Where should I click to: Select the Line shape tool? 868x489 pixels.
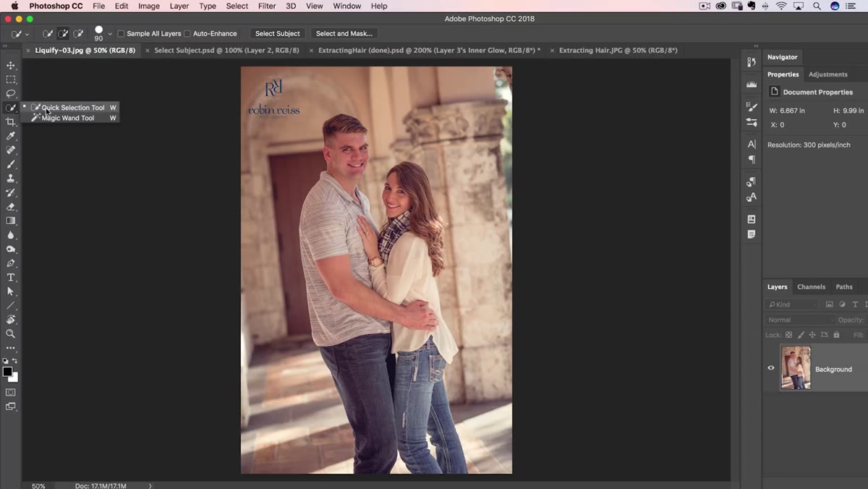(11, 305)
